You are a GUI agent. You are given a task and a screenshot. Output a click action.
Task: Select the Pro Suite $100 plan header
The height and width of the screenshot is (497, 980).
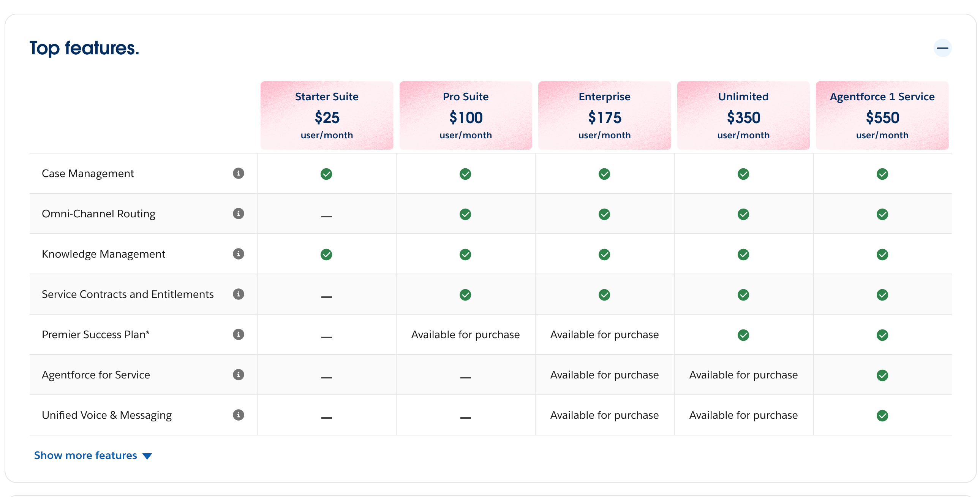(466, 115)
